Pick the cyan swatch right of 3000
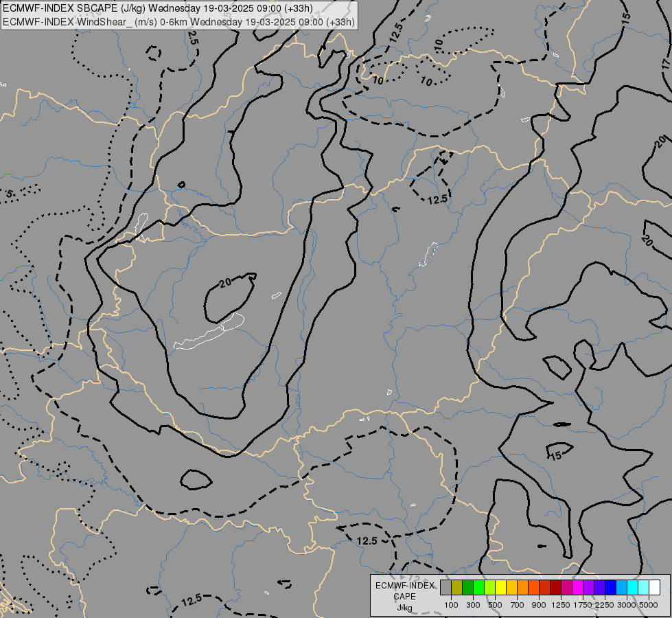The width and height of the screenshot is (672, 618). 633,587
